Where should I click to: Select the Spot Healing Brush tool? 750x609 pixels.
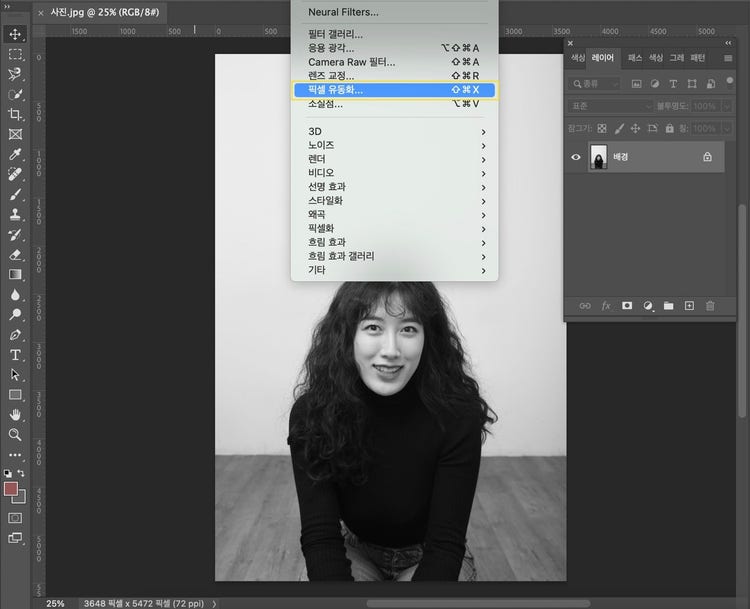click(x=15, y=174)
